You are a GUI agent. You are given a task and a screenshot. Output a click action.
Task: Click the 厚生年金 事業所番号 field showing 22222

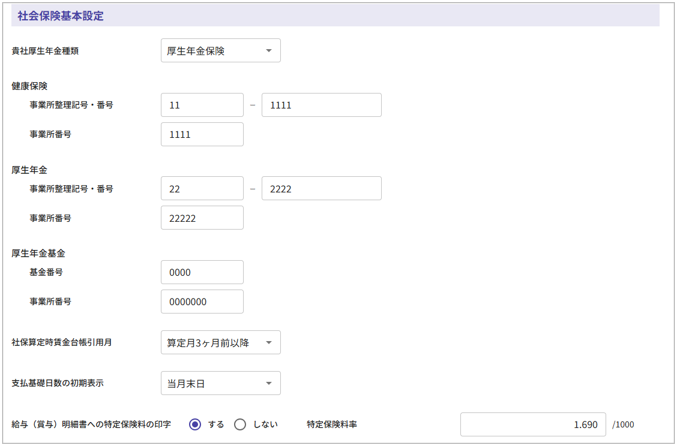(202, 218)
